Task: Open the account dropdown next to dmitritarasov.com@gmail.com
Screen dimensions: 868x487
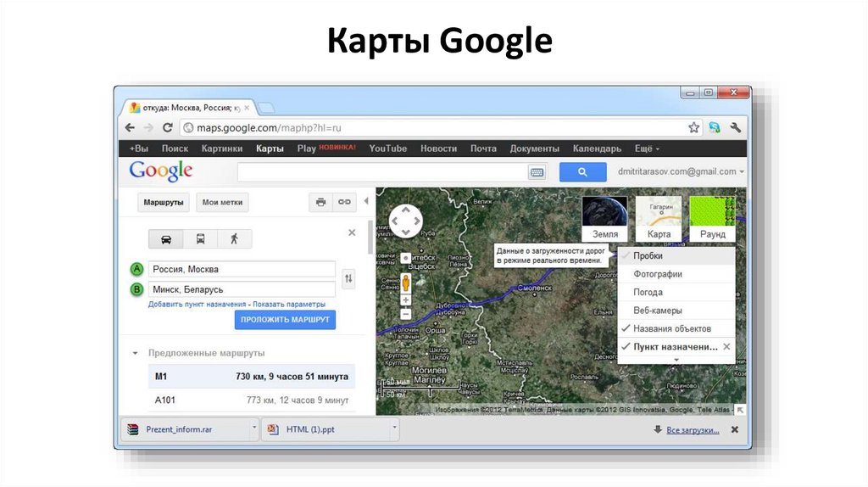Action: coord(742,171)
